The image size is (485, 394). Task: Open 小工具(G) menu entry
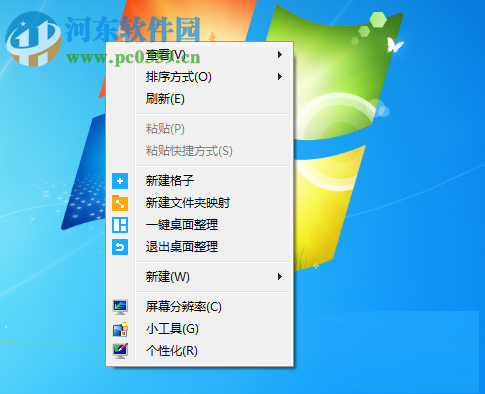pyautogui.click(x=200, y=329)
